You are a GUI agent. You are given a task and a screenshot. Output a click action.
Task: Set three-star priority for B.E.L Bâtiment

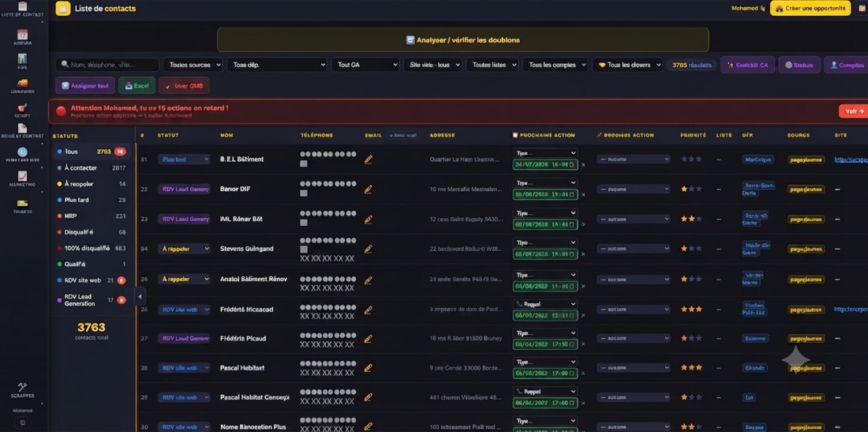(699, 159)
